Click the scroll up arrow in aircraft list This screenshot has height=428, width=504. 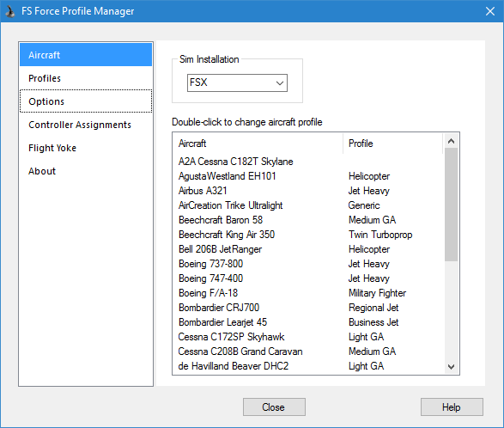451,141
